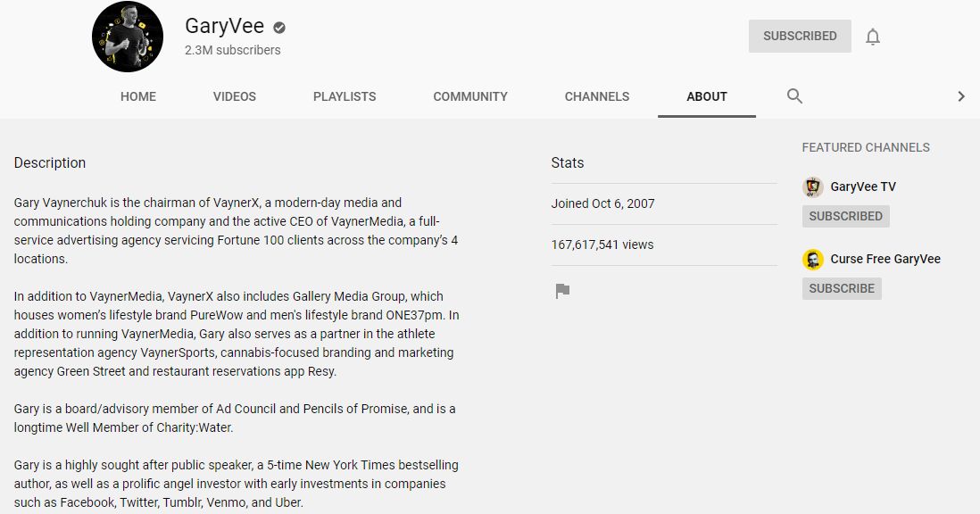Click the Joined Oct 6, 2007 stat
Screen dimensions: 980x514
pyautogui.click(x=602, y=203)
